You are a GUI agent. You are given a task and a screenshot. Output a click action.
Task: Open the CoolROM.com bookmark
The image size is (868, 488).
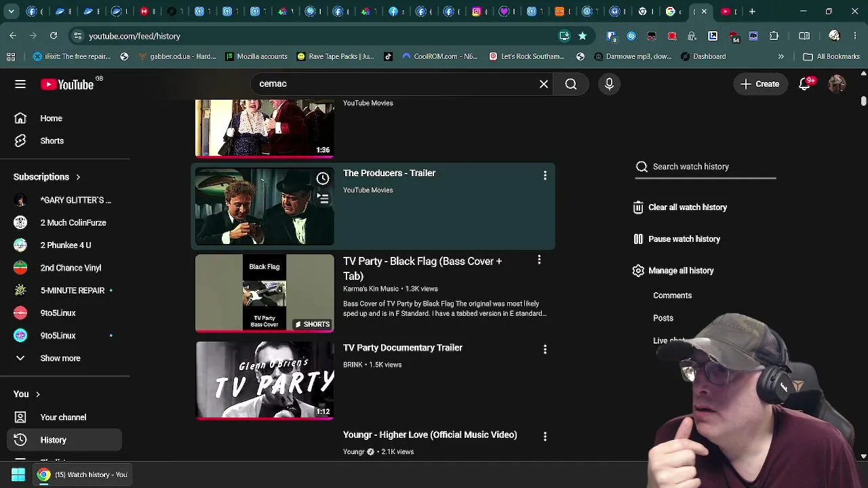(439, 57)
